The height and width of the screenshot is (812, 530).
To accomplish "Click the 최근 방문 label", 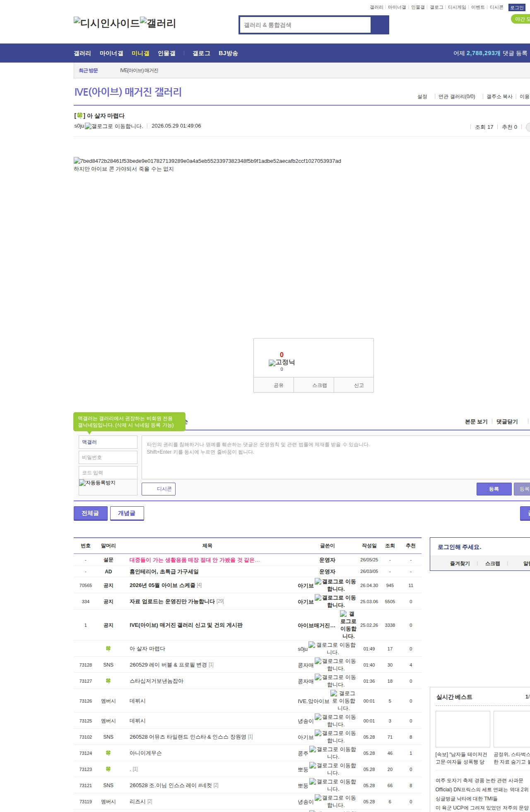I will pos(88,70).
